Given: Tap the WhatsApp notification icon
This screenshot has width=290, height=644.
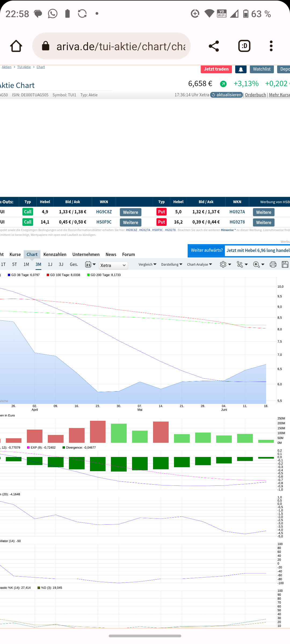Looking at the screenshot, I should pyautogui.click(x=53, y=13).
